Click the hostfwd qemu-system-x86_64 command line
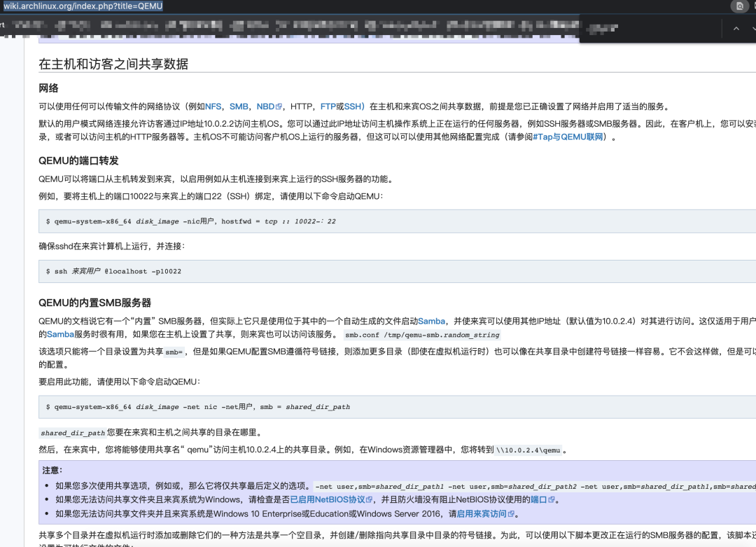The image size is (756, 547). [x=191, y=221]
